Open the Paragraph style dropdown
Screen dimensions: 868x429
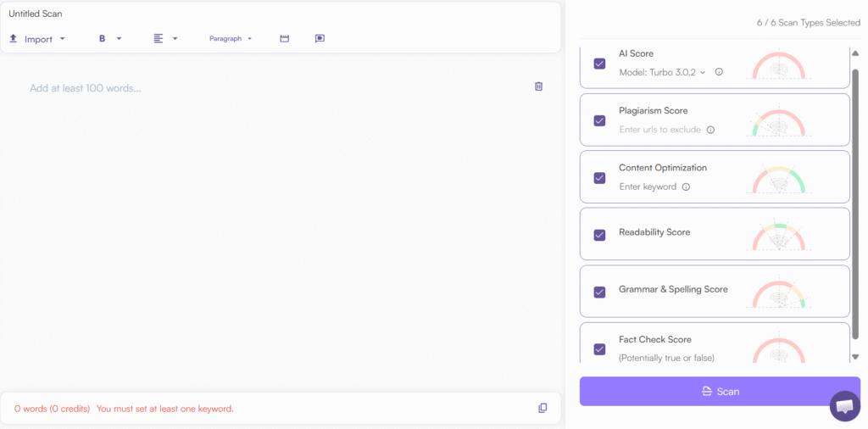(231, 39)
